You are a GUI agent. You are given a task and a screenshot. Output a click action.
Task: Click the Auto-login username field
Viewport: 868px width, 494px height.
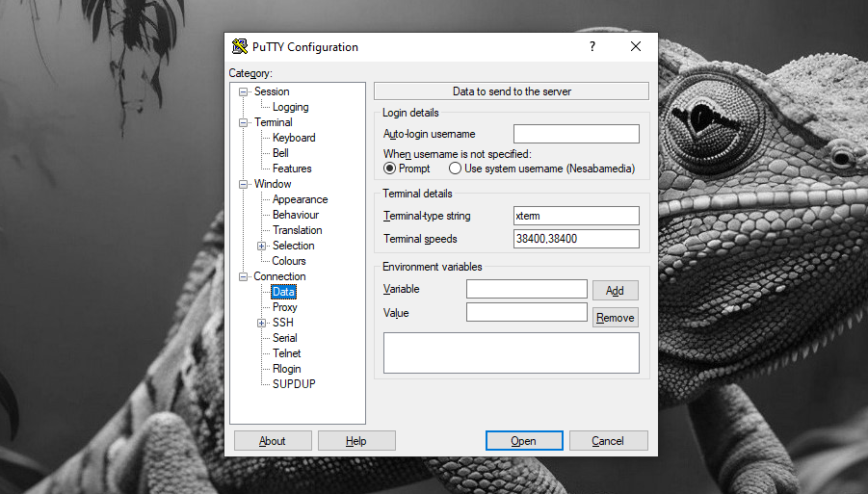(576, 134)
